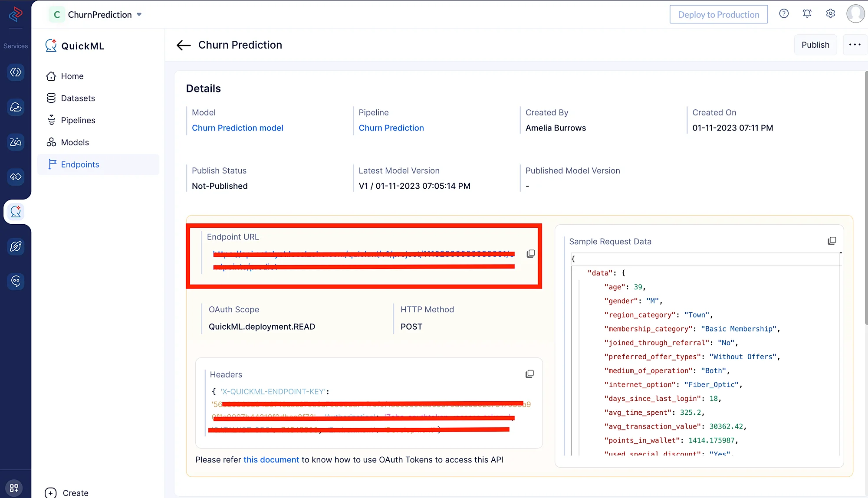Screen dimensions: 868x498
Task: Expand the ChurnPrediction project dropdown
Action: tap(139, 15)
